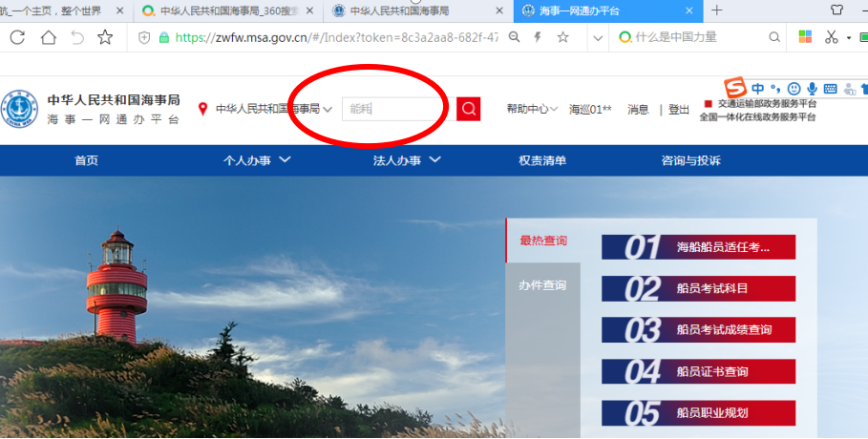Open 03 船员考试成绩查询 item
The height and width of the screenshot is (439, 868).
[699, 330]
